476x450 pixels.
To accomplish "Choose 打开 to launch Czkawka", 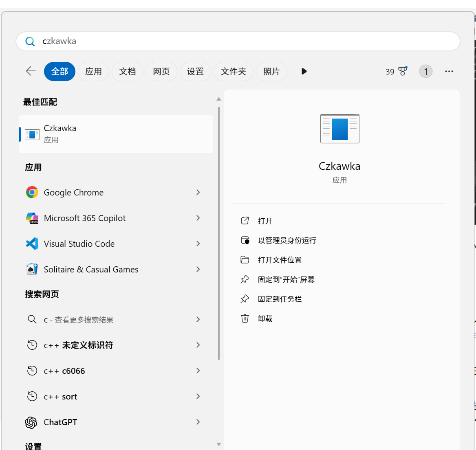I will [x=265, y=221].
